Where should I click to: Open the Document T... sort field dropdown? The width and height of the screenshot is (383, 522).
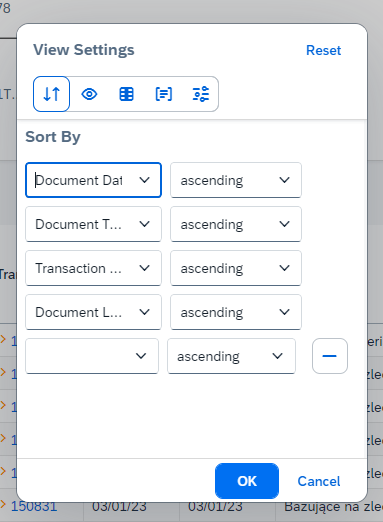coord(93,224)
